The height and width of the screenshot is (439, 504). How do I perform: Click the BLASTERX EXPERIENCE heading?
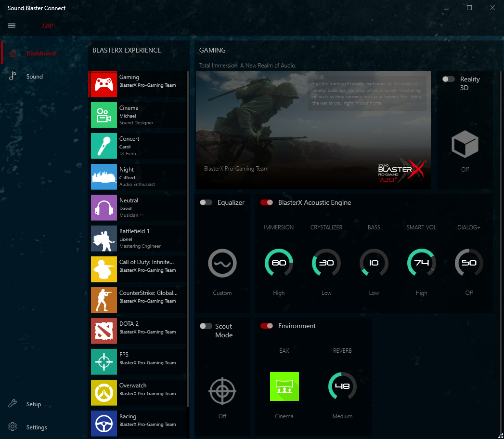coord(127,50)
